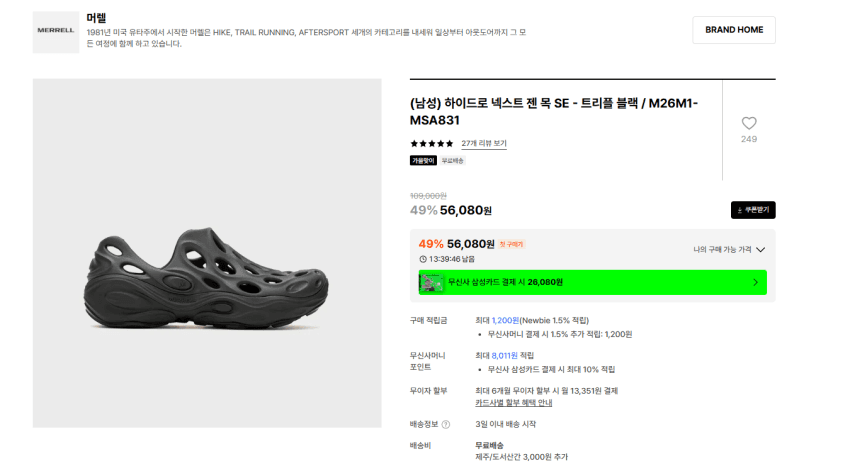This screenshot has width=850, height=466.
Task: Click the 쿠폰받기 coupon button
Action: (x=753, y=210)
